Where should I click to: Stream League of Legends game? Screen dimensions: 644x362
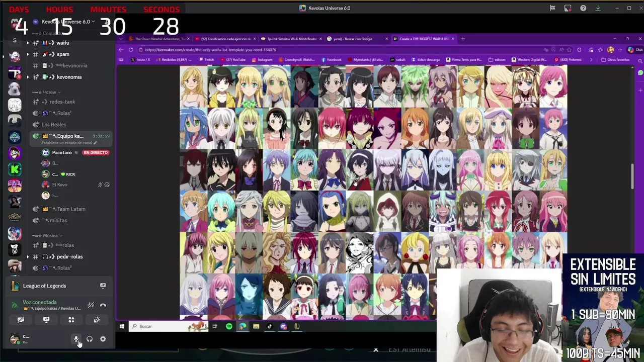coord(103,286)
